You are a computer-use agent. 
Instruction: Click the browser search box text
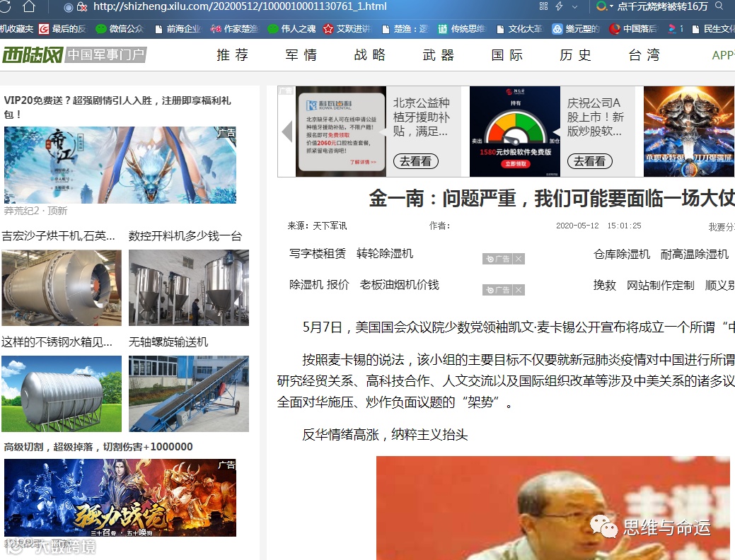pyautogui.click(x=662, y=6)
